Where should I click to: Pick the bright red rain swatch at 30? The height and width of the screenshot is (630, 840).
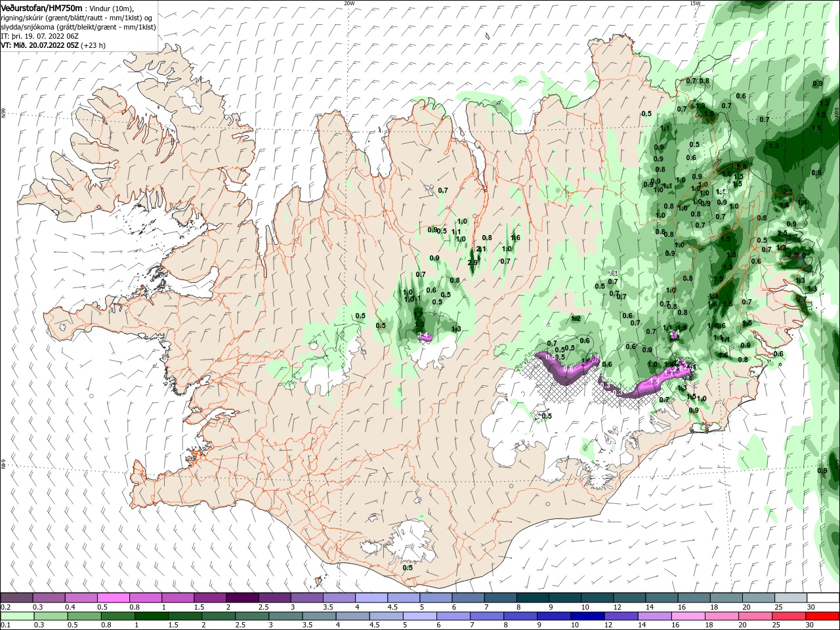click(824, 616)
